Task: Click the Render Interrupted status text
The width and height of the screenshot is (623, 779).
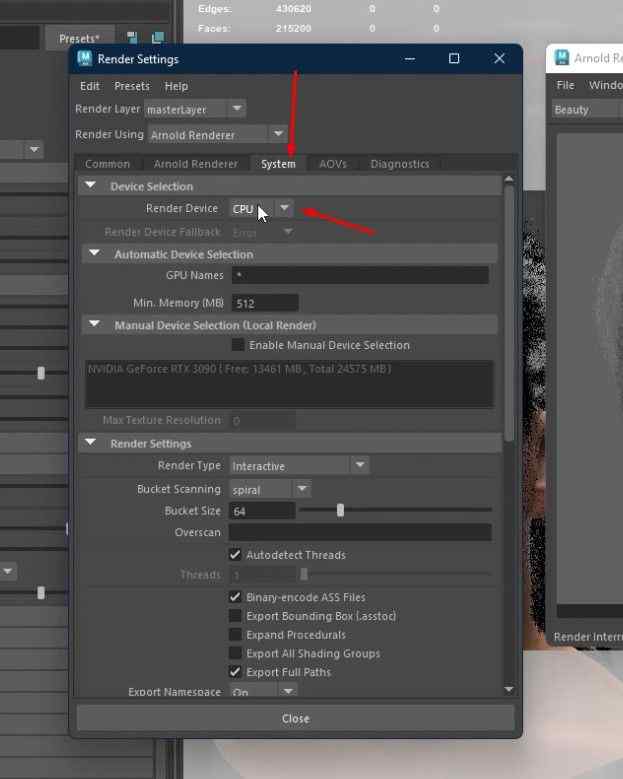Action: (x=588, y=637)
